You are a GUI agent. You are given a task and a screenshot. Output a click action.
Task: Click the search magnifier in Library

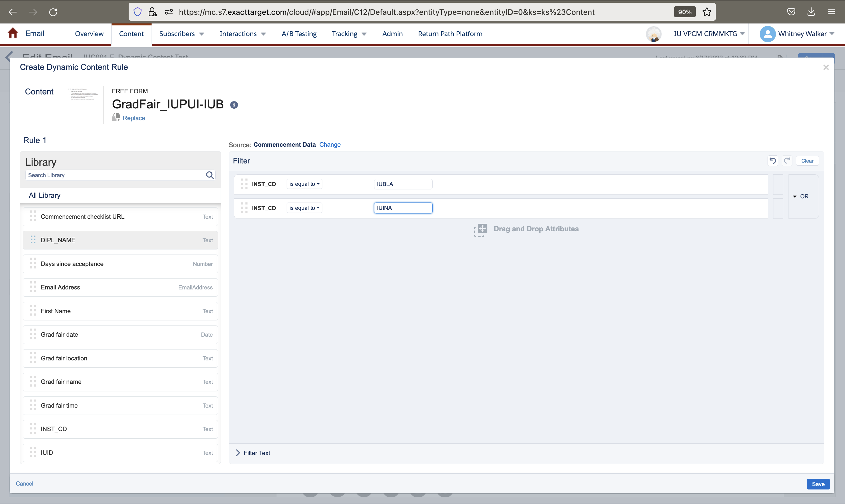tap(210, 175)
